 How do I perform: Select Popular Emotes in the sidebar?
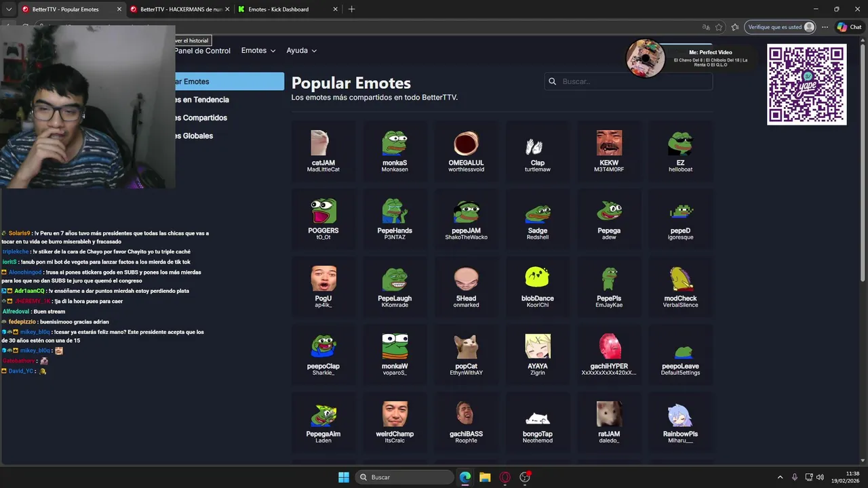pyautogui.click(x=229, y=81)
